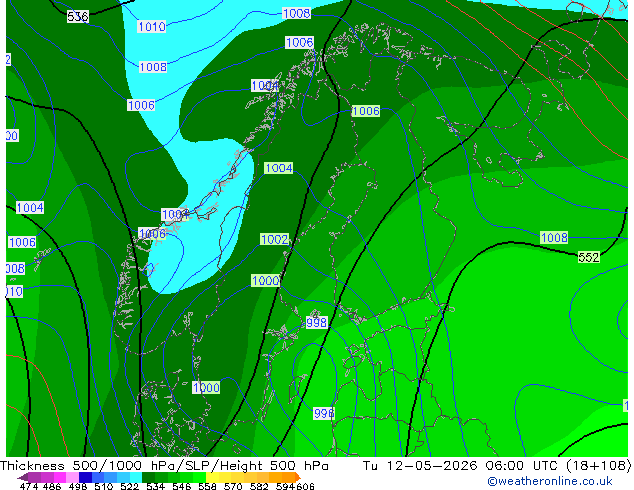Open the weatheronline.co.uk copyright link
The height and width of the screenshot is (490, 634).
[x=550, y=481]
